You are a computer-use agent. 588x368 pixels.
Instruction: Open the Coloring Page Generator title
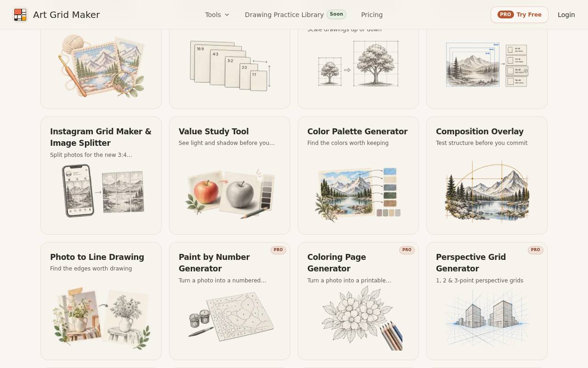coord(337,263)
